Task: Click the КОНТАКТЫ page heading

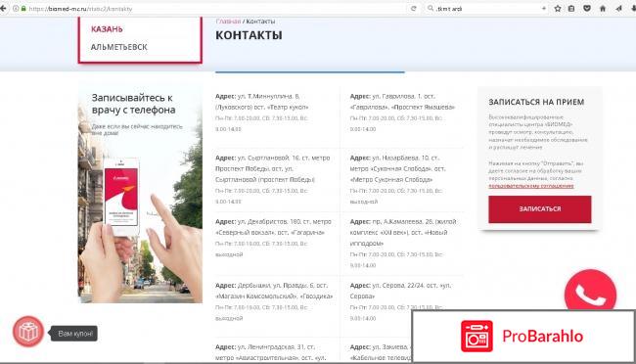Action: tap(249, 35)
